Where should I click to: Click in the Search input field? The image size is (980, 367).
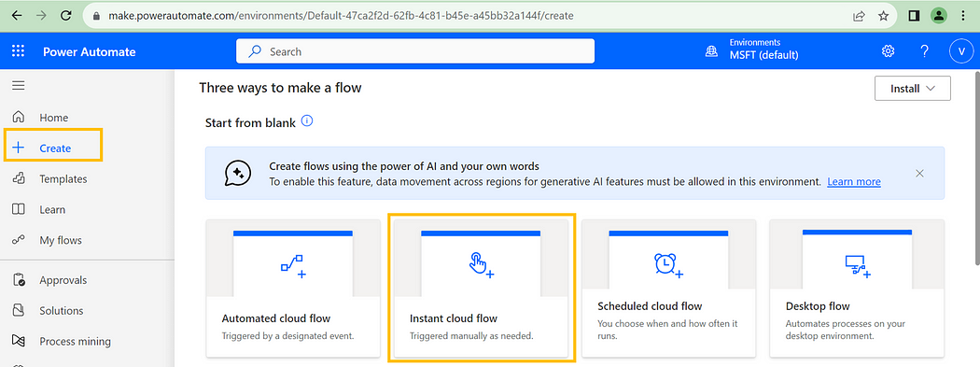(x=415, y=51)
